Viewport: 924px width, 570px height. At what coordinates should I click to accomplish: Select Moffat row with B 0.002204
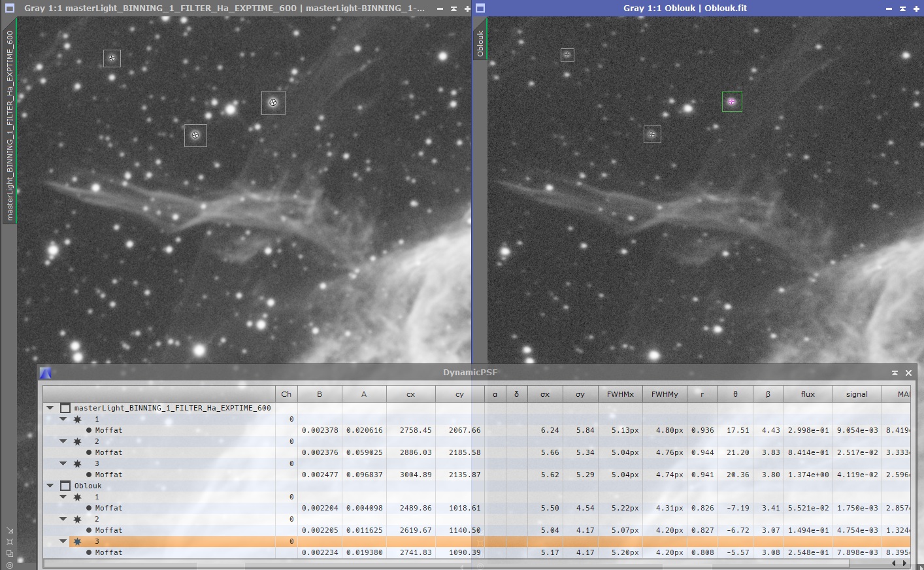tap(477, 508)
